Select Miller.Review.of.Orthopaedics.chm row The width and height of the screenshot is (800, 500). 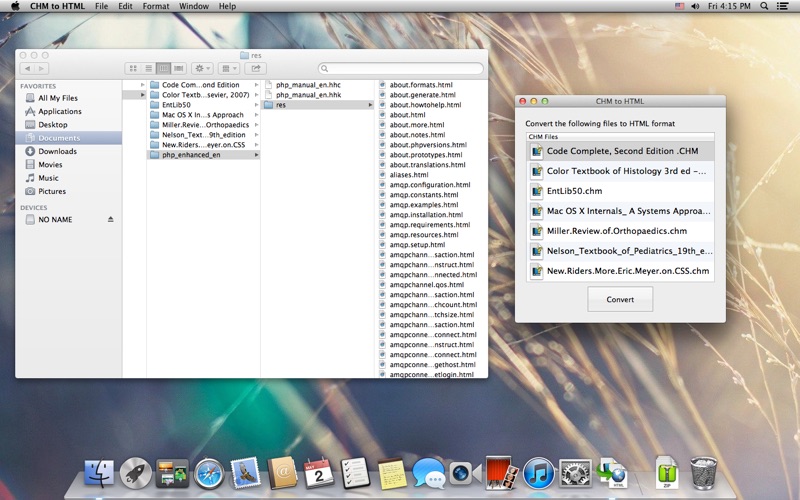pyautogui.click(x=620, y=231)
